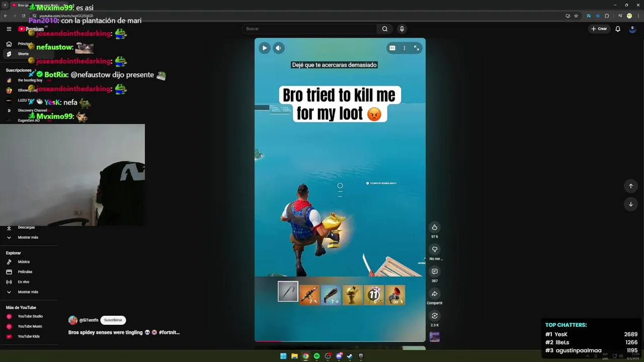The width and height of the screenshot is (644, 362).
Task: Open Chrome's Extensions puzzle menu
Action: [607, 16]
